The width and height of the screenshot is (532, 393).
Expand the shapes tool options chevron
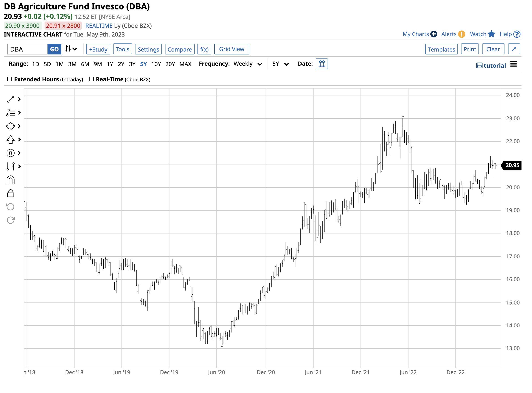(19, 126)
